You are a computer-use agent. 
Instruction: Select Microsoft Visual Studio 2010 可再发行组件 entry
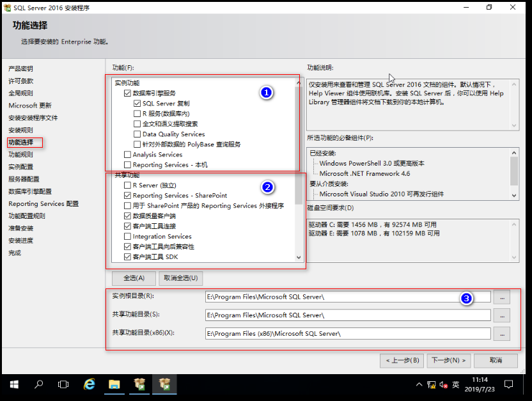pos(382,194)
